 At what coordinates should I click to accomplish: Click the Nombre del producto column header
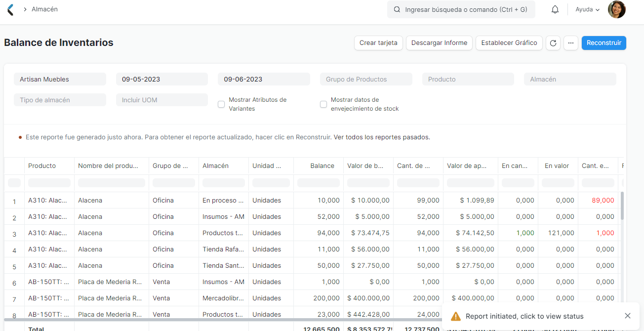click(x=112, y=166)
